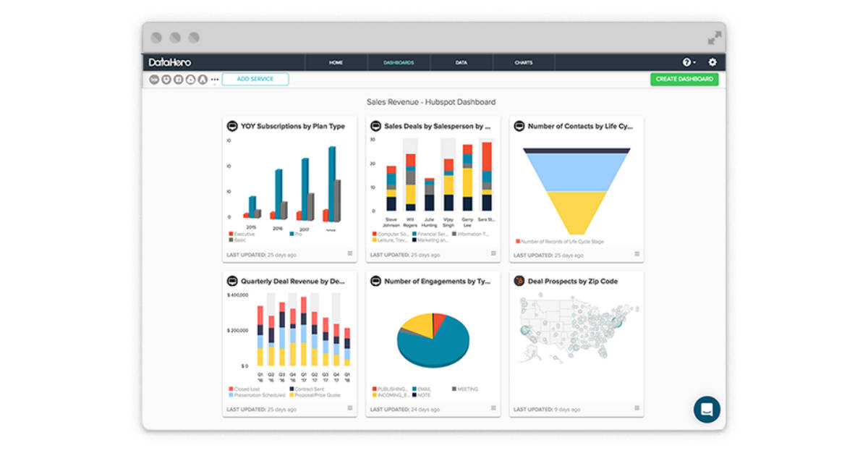868x456 pixels.
Task: Open chart options on Quarterly Deal Revenue card
Action: click(350, 408)
